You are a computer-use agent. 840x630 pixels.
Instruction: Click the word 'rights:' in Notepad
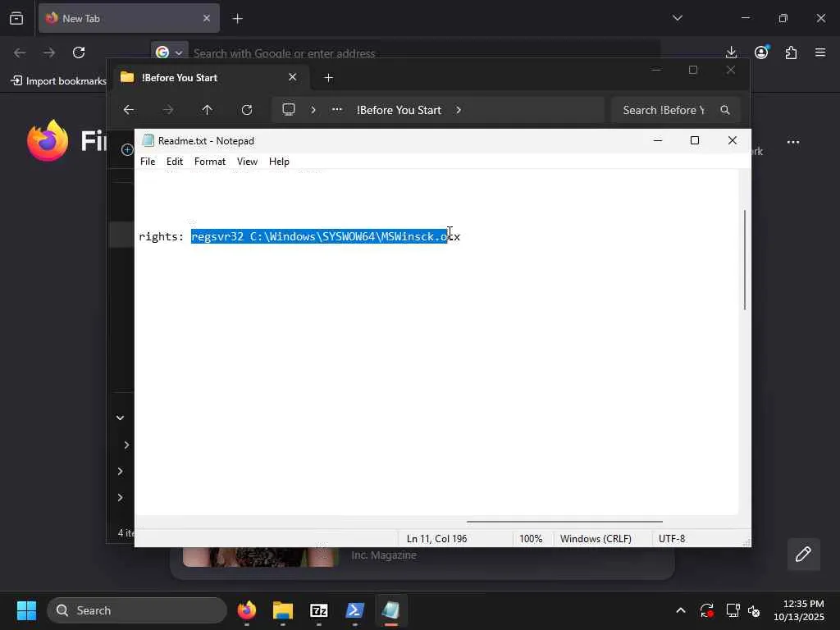[x=161, y=236]
